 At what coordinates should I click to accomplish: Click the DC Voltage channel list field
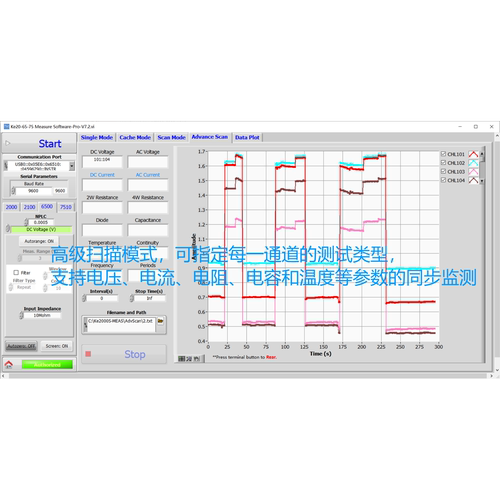point(102,162)
